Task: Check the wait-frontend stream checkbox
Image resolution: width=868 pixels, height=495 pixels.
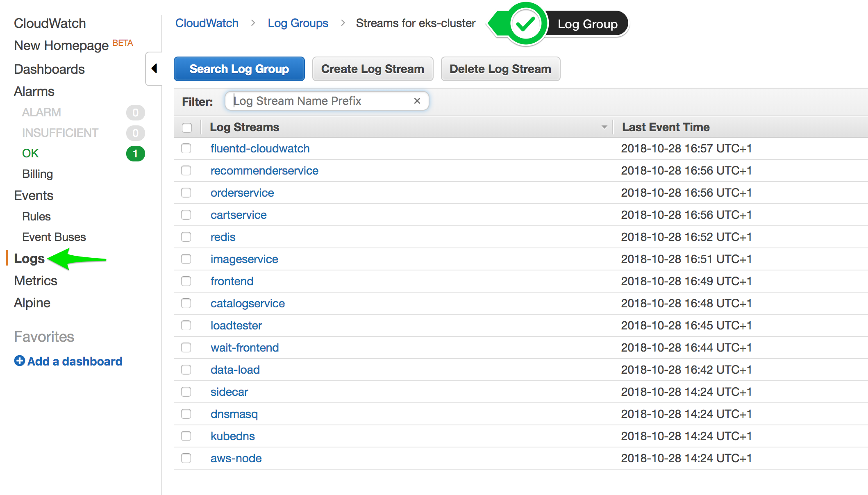Action: tap(186, 347)
